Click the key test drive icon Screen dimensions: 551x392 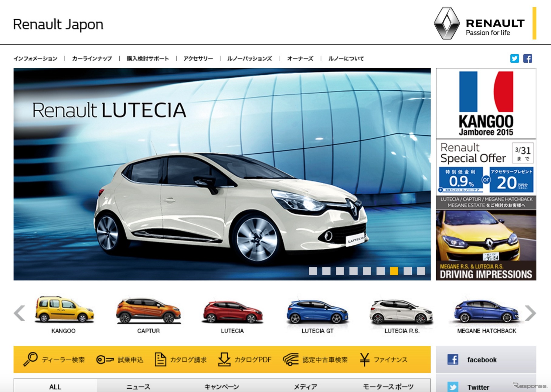[105, 360]
